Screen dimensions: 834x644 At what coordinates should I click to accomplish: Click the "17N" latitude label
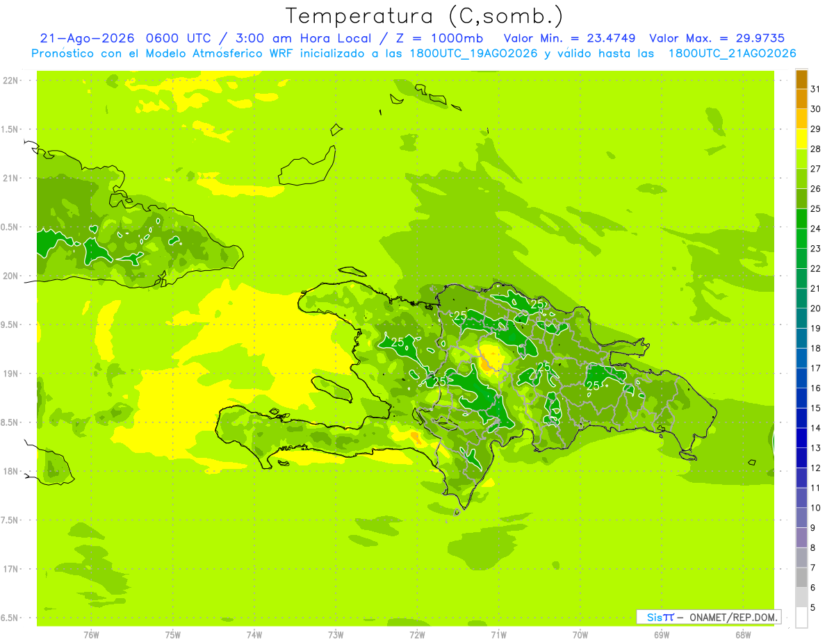[10, 569]
